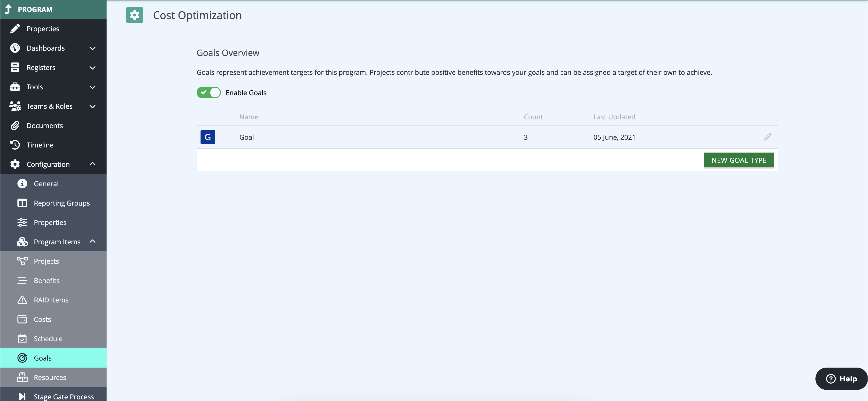Disable the Enable Goals toggle
The image size is (868, 401).
click(209, 93)
